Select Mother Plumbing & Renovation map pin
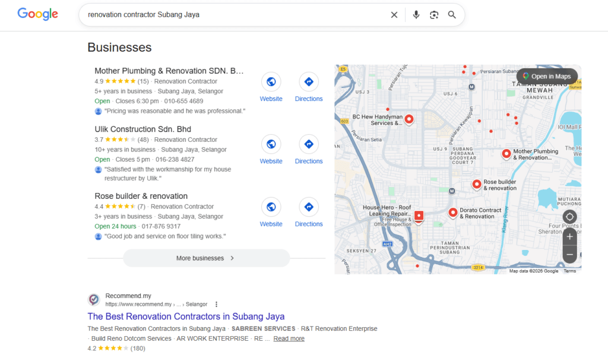This screenshot has height=364, width=608. pos(506,154)
